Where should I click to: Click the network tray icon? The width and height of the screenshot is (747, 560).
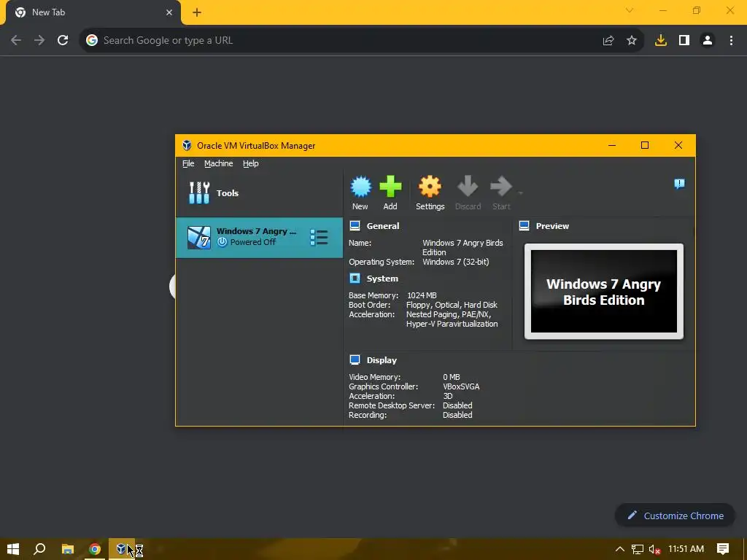pos(638,549)
